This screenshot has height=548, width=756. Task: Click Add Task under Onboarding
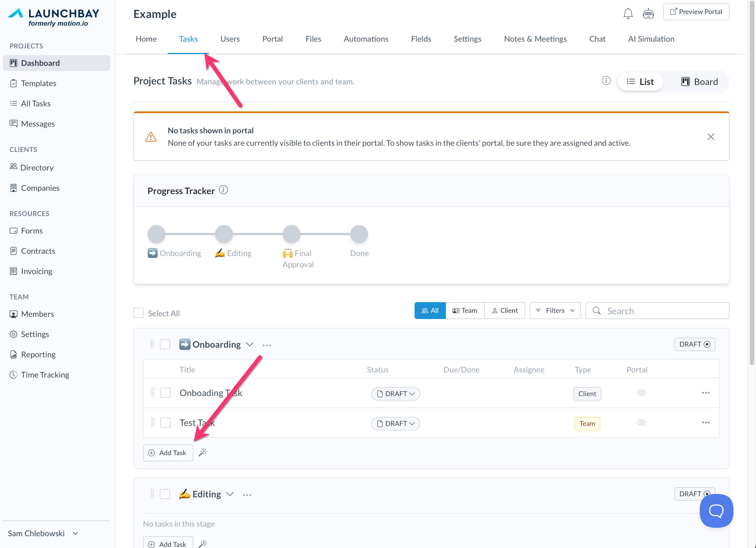tap(168, 452)
